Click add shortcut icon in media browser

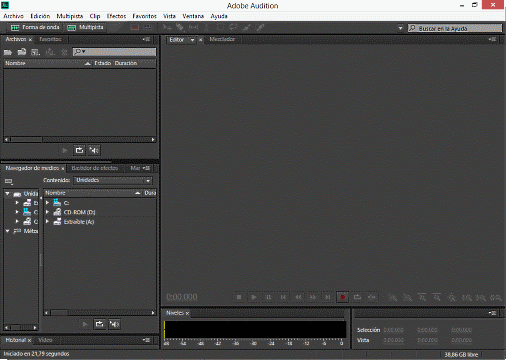[x=9, y=181]
